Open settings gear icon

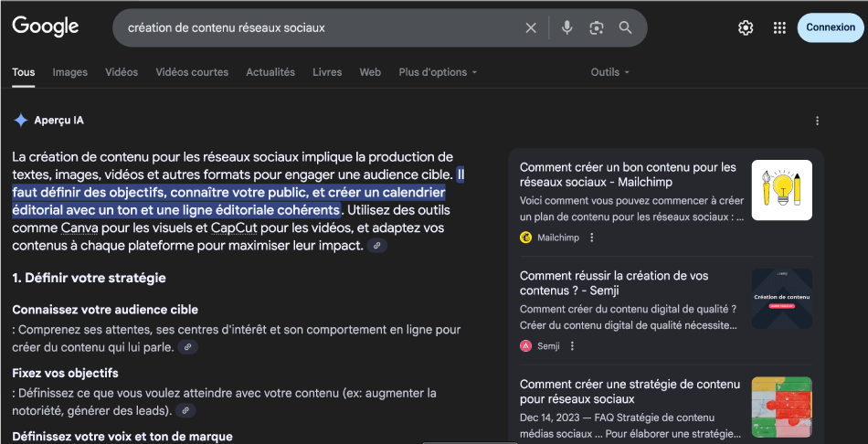[x=746, y=27]
